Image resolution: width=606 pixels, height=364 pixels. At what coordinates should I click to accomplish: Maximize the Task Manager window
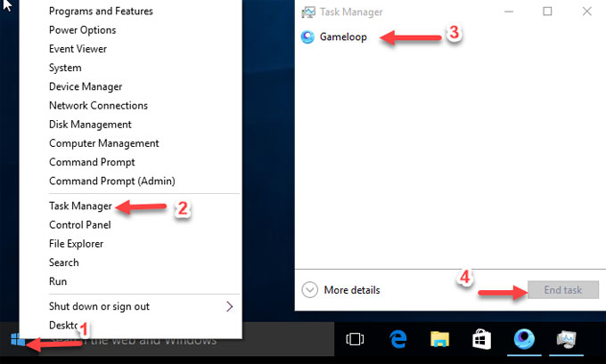point(547,12)
